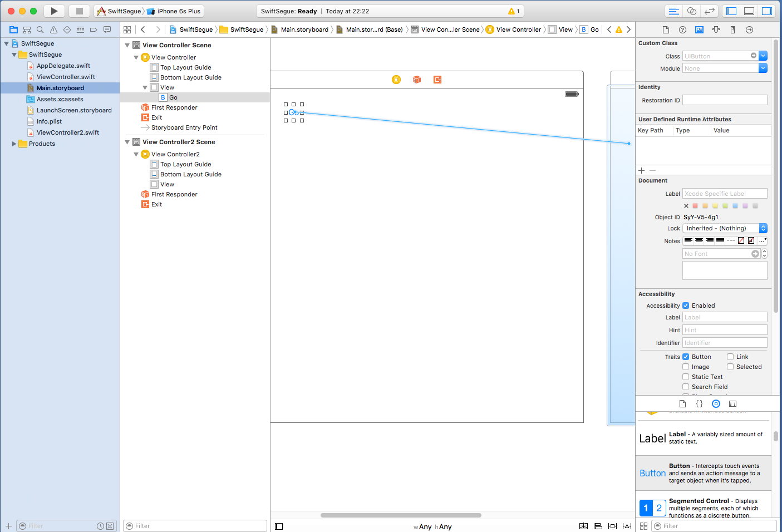Select ViewController2.swift in navigator
This screenshot has width=782, height=532.
coord(67,132)
